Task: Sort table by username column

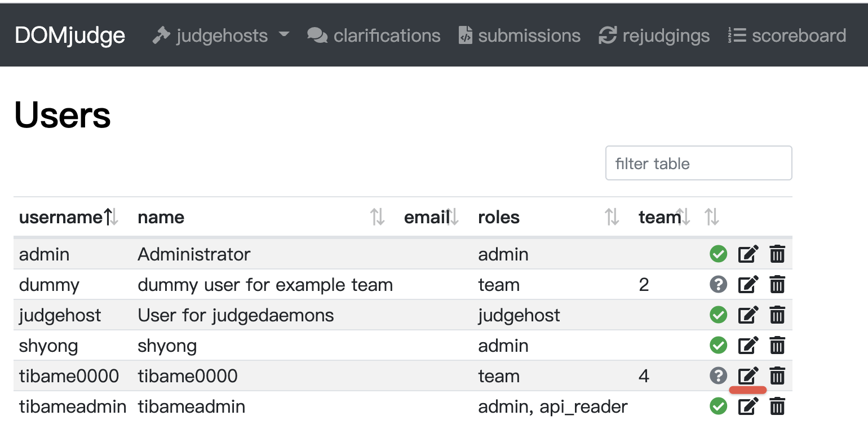Action: pyautogui.click(x=60, y=217)
